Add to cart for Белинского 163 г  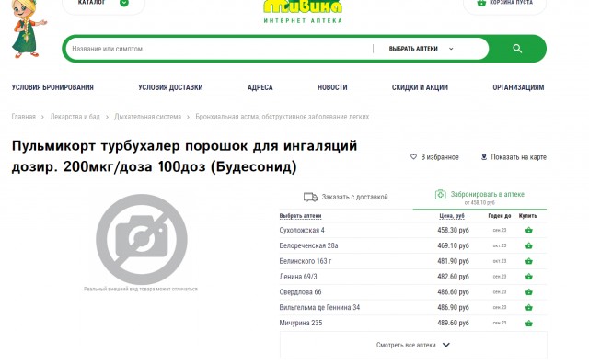[529, 261]
